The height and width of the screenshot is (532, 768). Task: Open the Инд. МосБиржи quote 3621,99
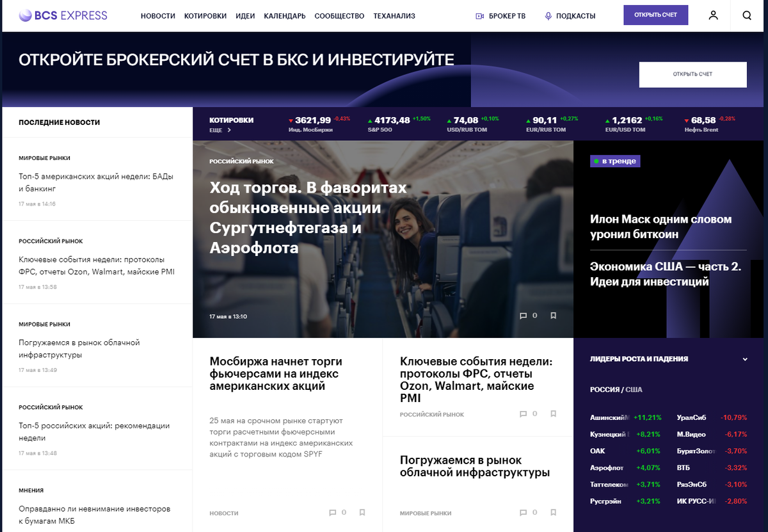[319, 124]
